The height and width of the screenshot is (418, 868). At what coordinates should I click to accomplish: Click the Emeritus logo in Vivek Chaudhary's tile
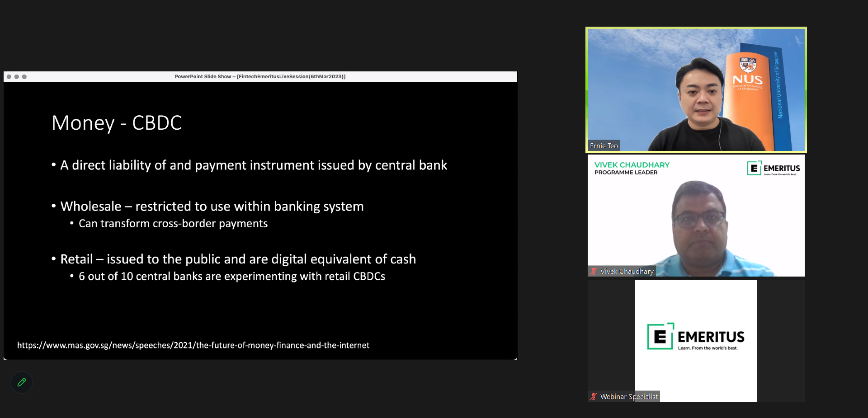774,168
